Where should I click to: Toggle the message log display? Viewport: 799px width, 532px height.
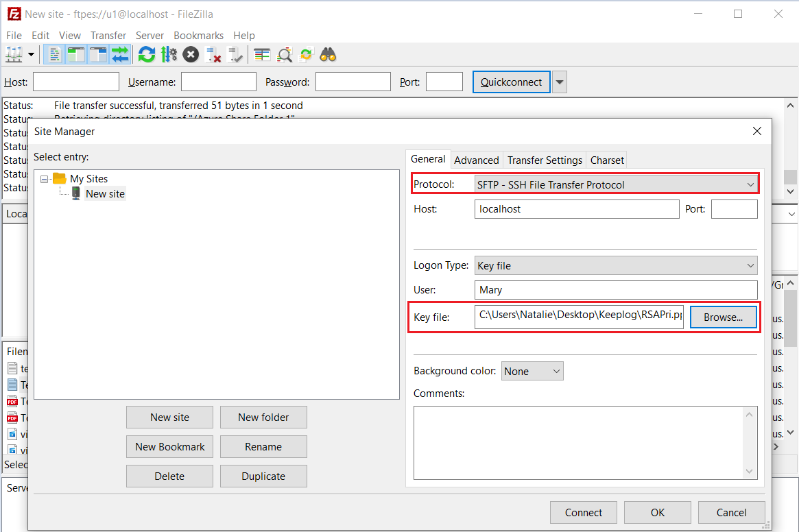54,55
